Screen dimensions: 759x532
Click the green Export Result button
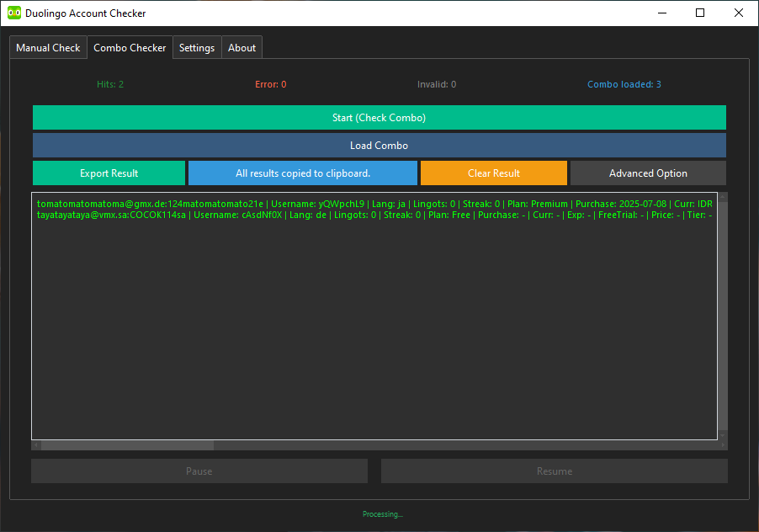pos(109,173)
